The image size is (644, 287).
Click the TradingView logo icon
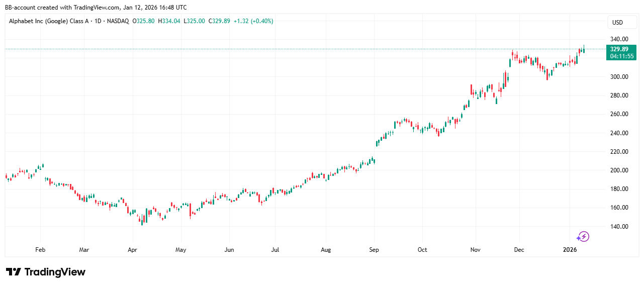tap(14, 272)
